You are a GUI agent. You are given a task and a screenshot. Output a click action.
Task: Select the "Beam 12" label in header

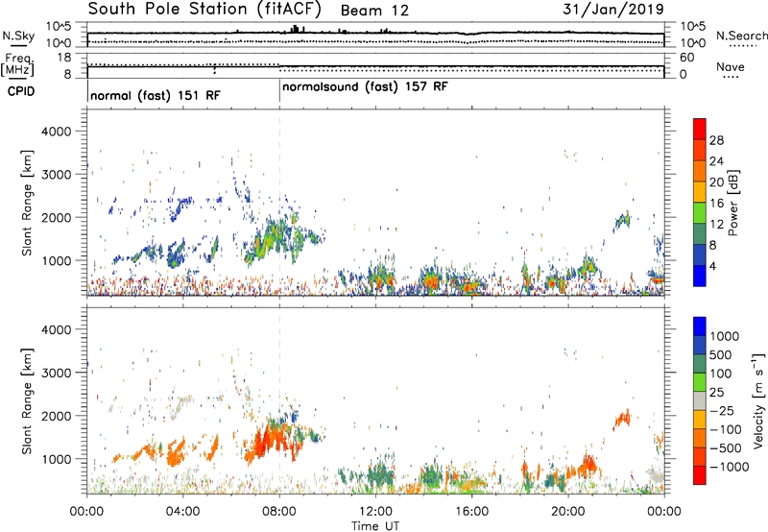click(x=374, y=11)
